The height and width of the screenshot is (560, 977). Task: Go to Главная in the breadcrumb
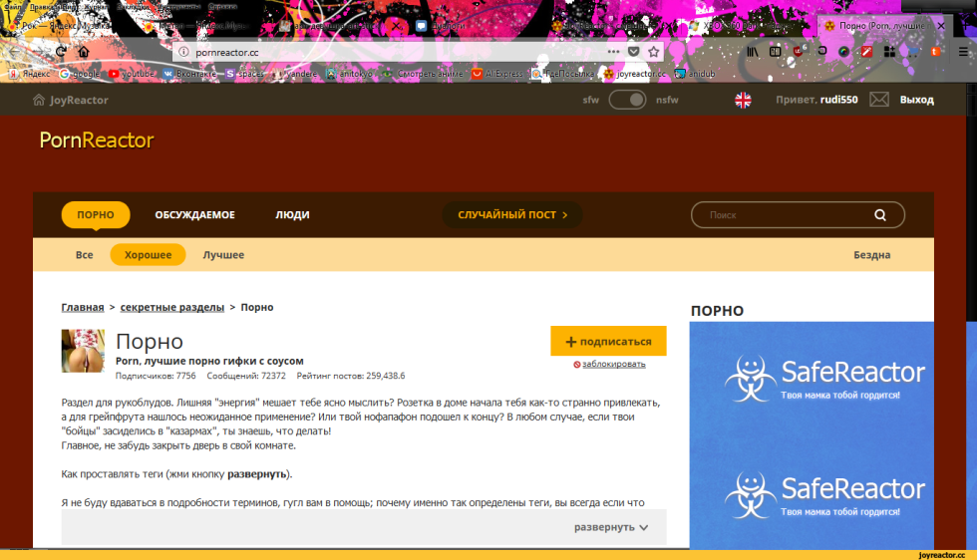[x=82, y=307]
